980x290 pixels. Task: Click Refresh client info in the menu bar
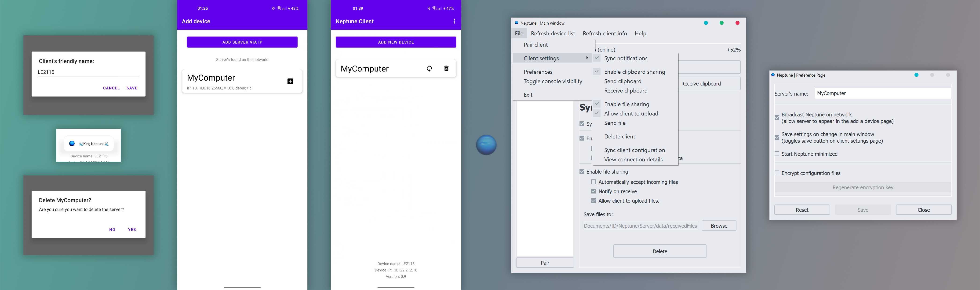click(605, 33)
